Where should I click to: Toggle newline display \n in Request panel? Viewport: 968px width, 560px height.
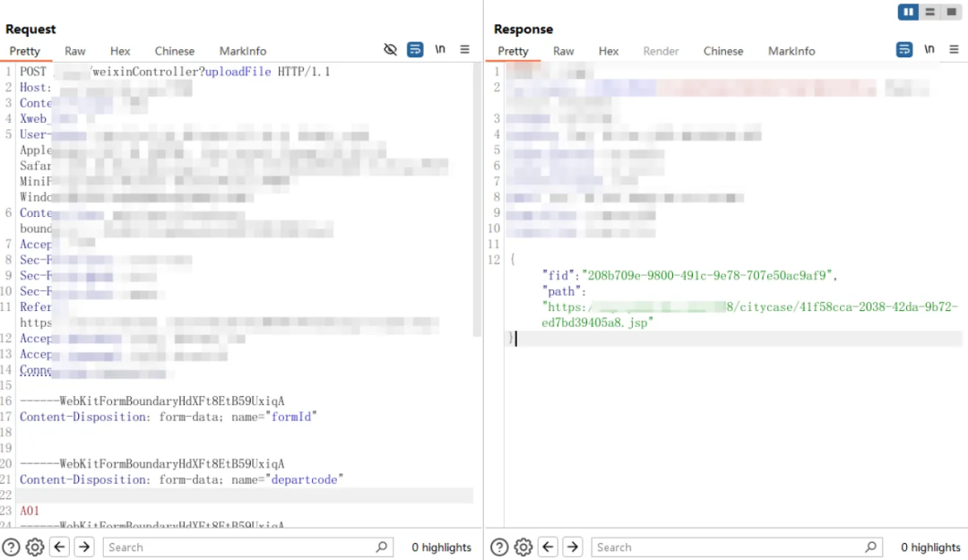440,50
